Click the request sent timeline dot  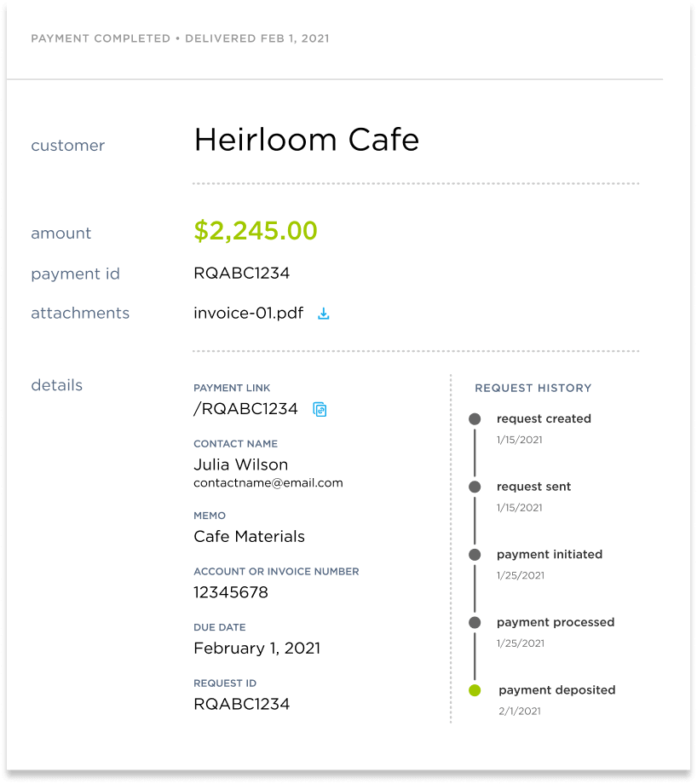(475, 487)
